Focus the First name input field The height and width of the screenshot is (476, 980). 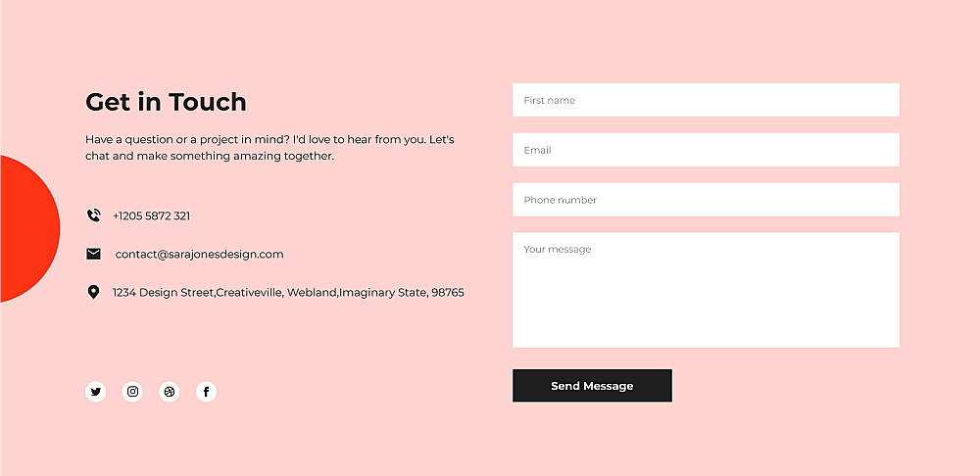click(706, 100)
